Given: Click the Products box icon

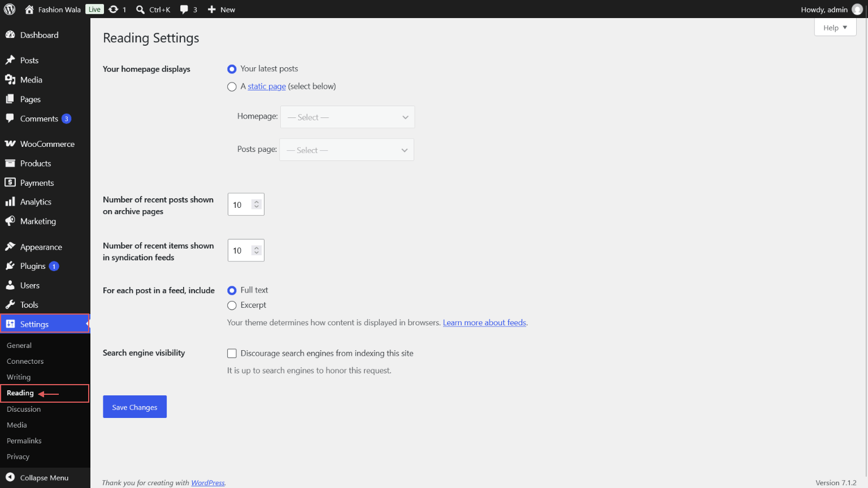Looking at the screenshot, I should click(x=10, y=163).
